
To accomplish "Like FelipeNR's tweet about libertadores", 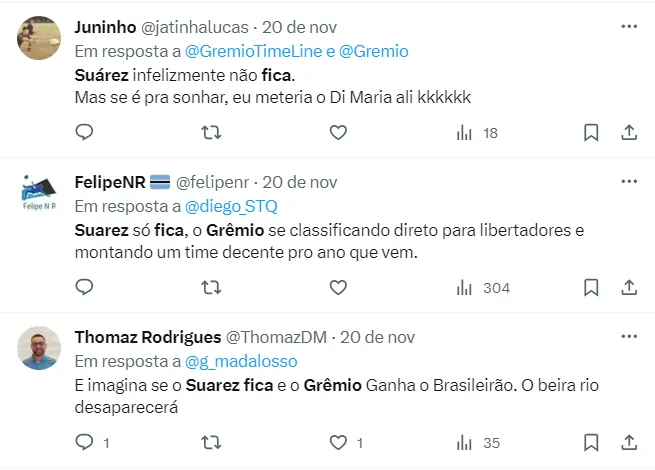I will 338,287.
